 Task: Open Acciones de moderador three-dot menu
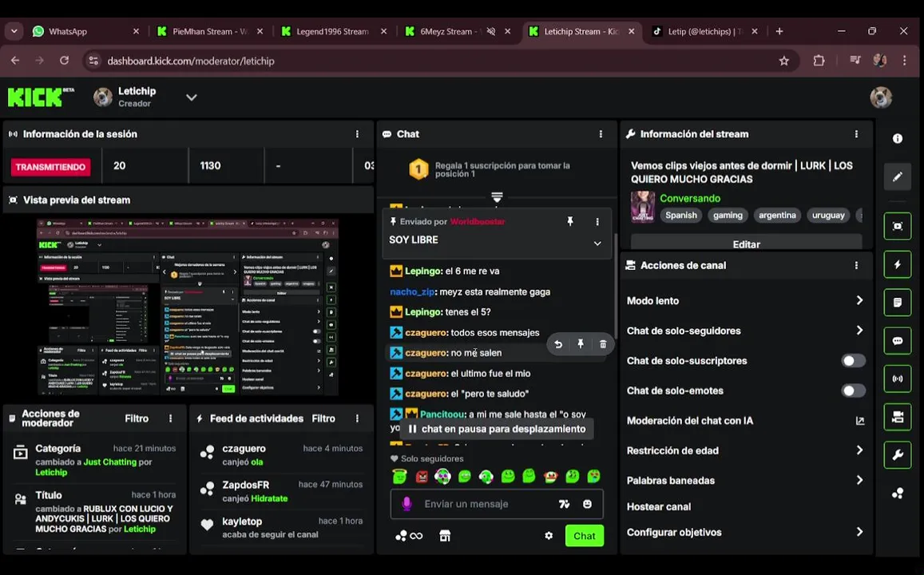[171, 418]
